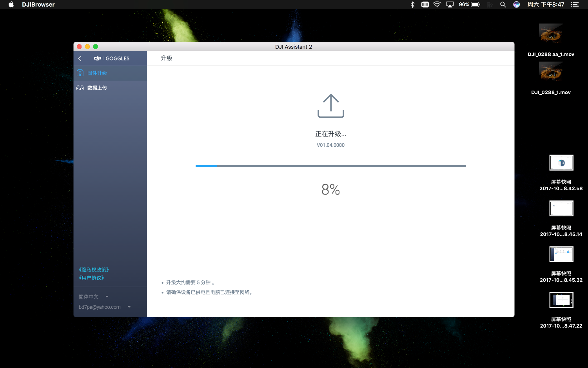This screenshot has height=368, width=588.
Task: Click the GOGGLES device label
Action: click(117, 58)
